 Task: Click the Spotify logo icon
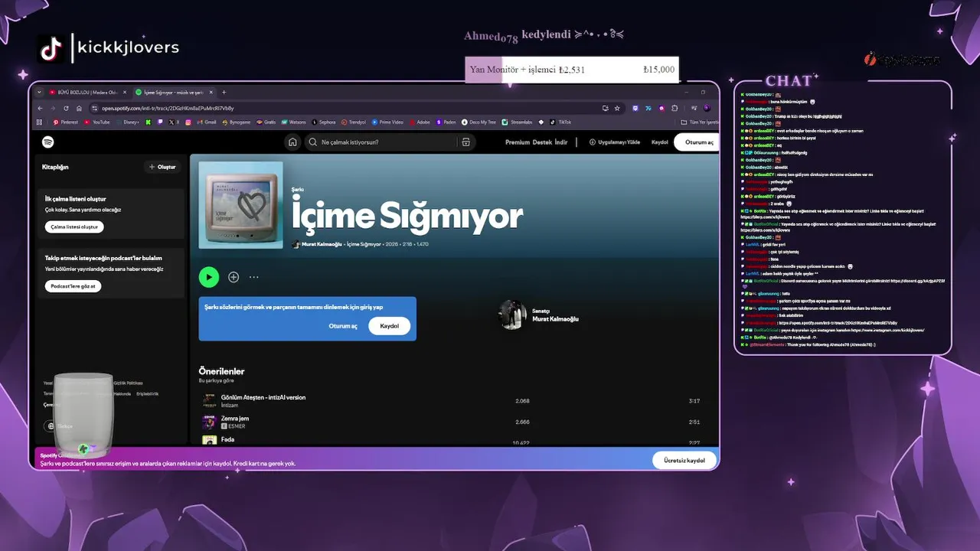[x=47, y=142]
